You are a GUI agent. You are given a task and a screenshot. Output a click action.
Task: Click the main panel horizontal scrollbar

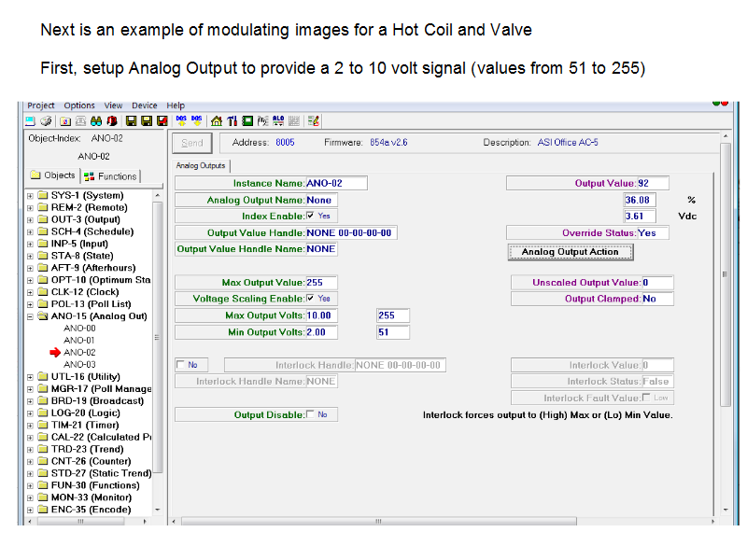[378, 522]
